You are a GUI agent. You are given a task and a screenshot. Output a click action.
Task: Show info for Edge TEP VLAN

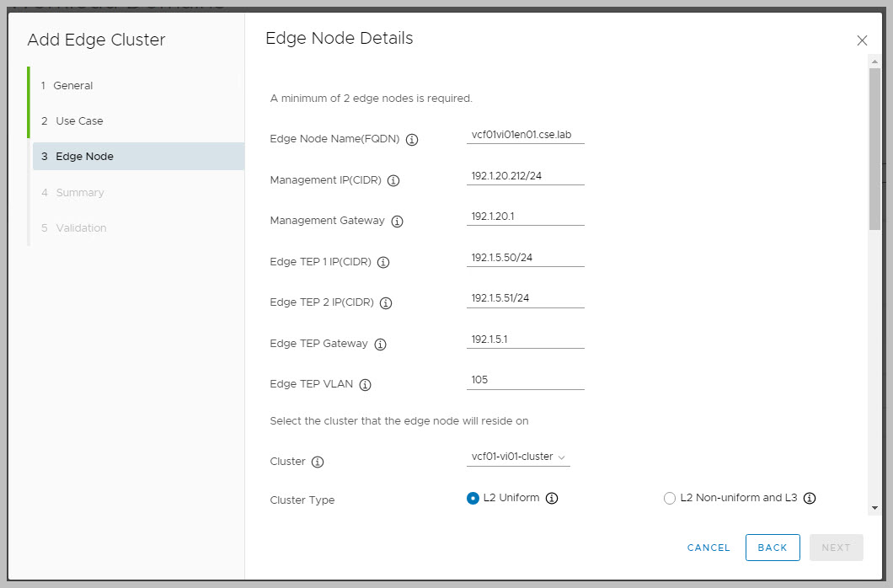tap(366, 385)
